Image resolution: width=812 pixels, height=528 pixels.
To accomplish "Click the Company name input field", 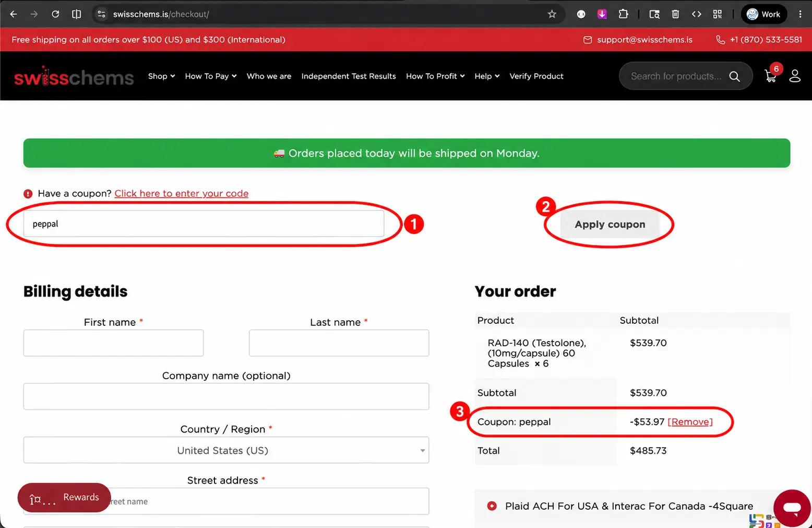I will [x=226, y=396].
